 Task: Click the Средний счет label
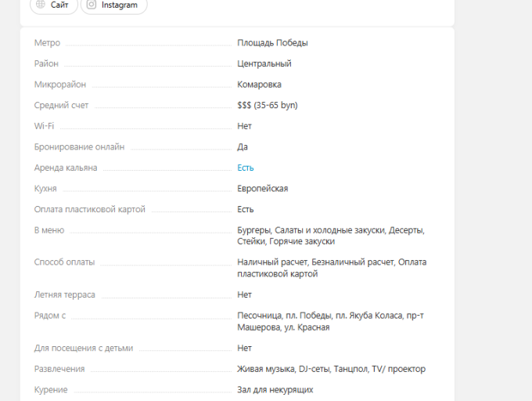[61, 105]
